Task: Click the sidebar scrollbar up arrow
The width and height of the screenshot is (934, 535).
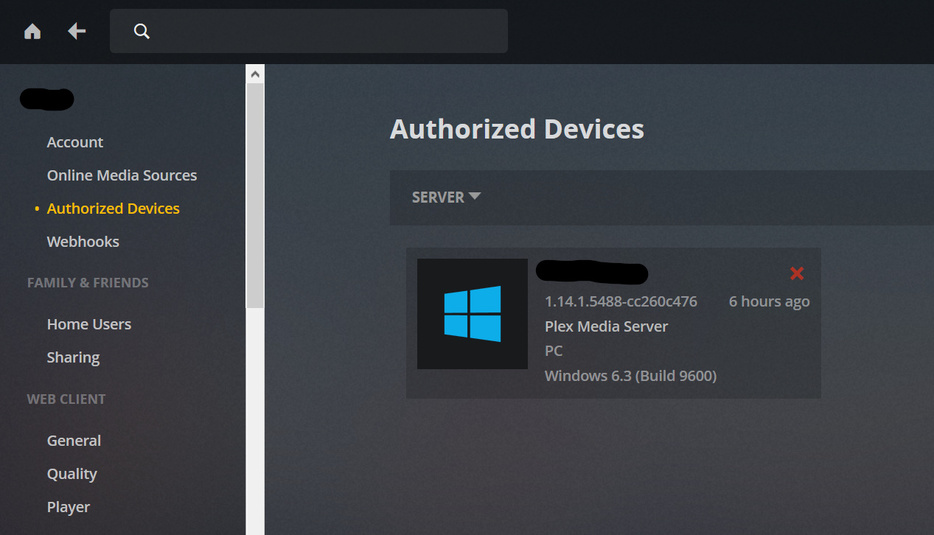Action: pyautogui.click(x=255, y=73)
